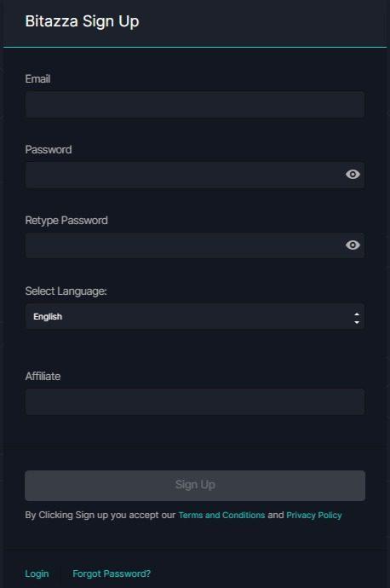Click the Retype Password label
The height and width of the screenshot is (588, 390).
pyautogui.click(x=66, y=220)
